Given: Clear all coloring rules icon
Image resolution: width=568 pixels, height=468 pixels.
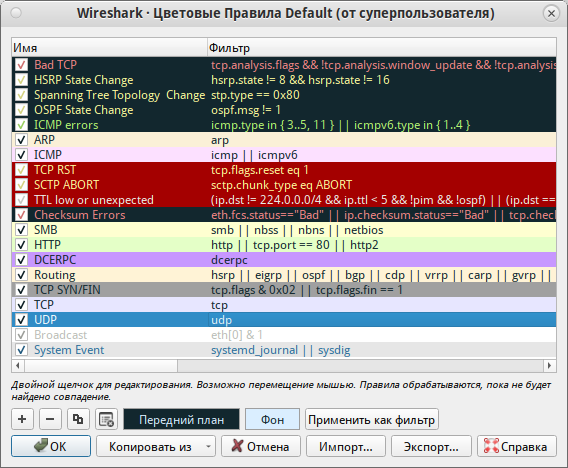Looking at the screenshot, I should point(106,419).
